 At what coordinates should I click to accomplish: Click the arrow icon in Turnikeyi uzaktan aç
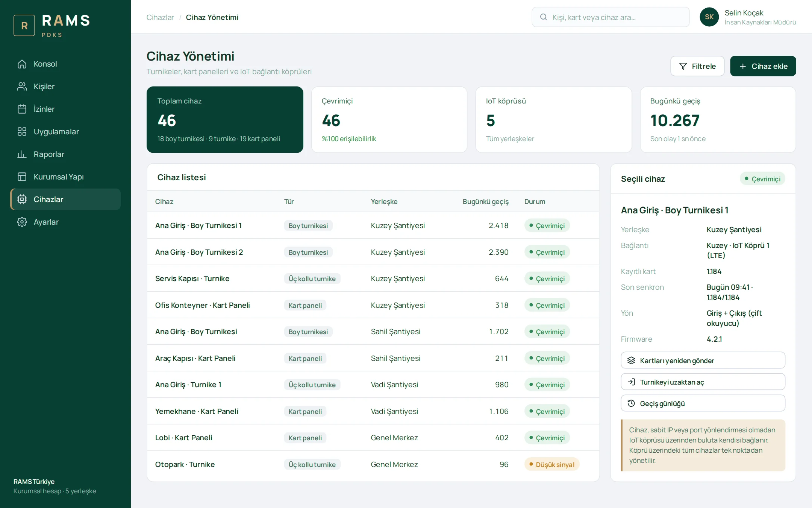click(x=631, y=382)
